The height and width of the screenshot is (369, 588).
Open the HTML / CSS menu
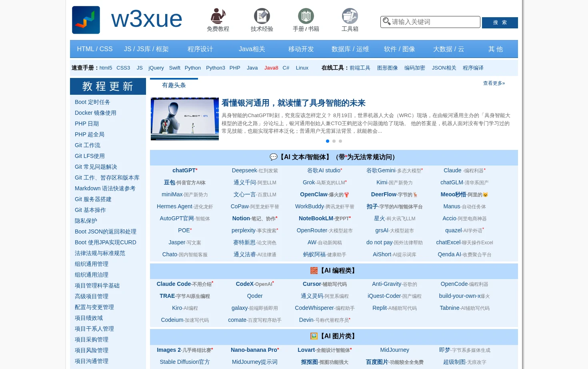pyautogui.click(x=95, y=49)
